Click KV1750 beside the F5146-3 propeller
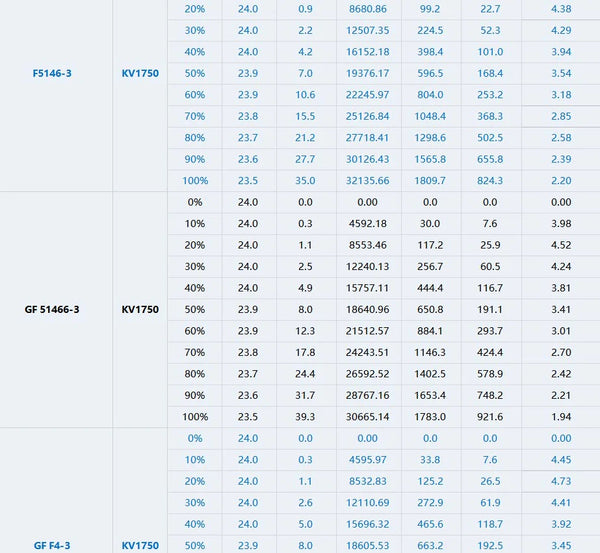The width and height of the screenshot is (600, 553). tap(140, 73)
